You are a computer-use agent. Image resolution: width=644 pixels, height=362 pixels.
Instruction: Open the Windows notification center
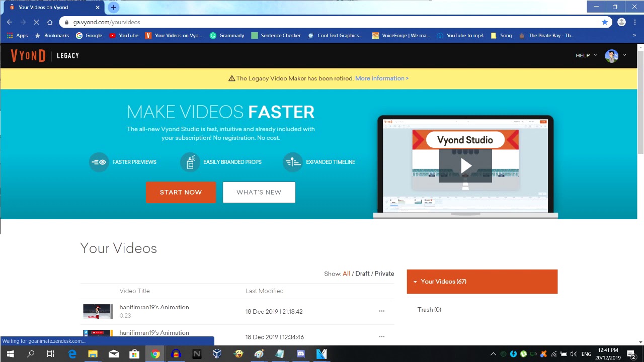point(631,354)
